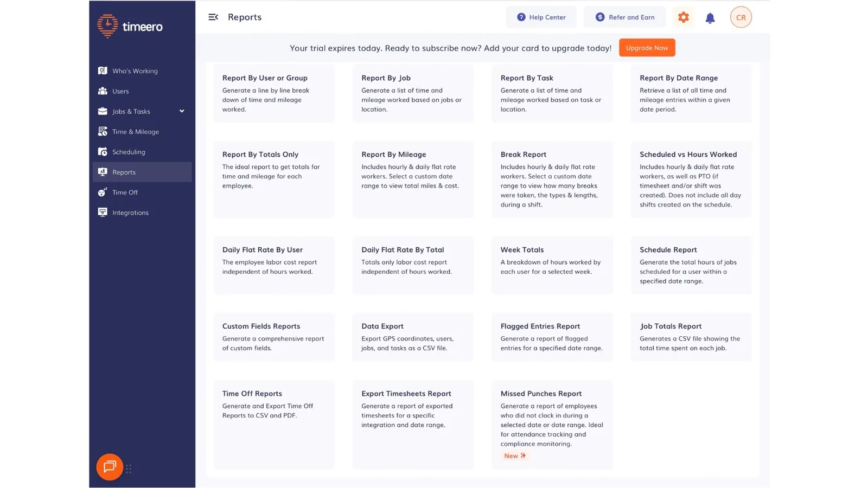Open the Data Export card
Image resolution: width=868 pixels, height=488 pixels.
[x=413, y=337]
